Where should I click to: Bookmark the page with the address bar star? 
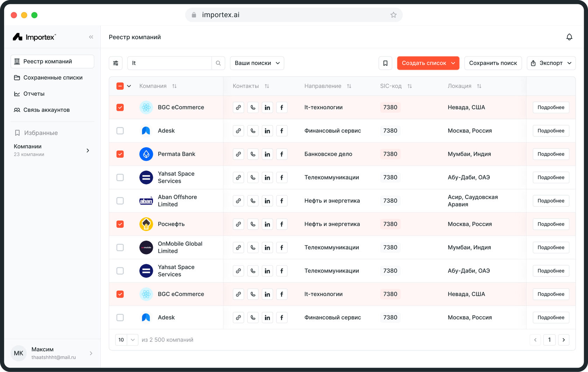click(393, 15)
